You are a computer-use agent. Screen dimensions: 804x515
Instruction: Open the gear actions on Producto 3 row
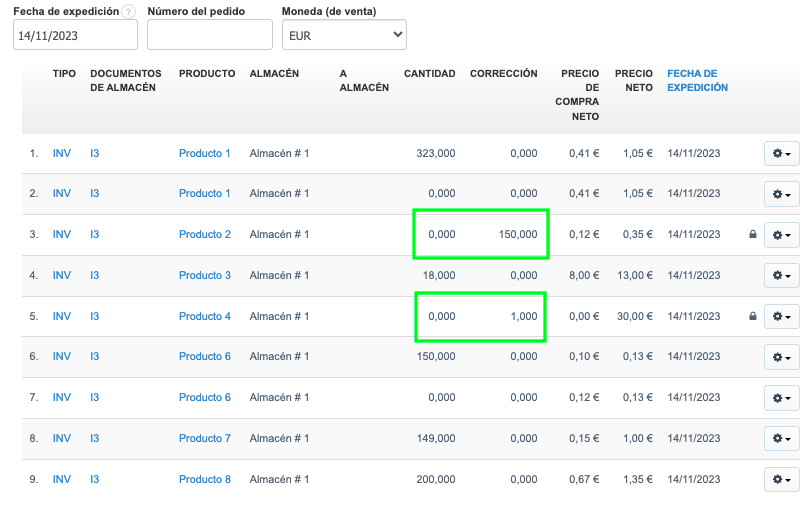781,276
